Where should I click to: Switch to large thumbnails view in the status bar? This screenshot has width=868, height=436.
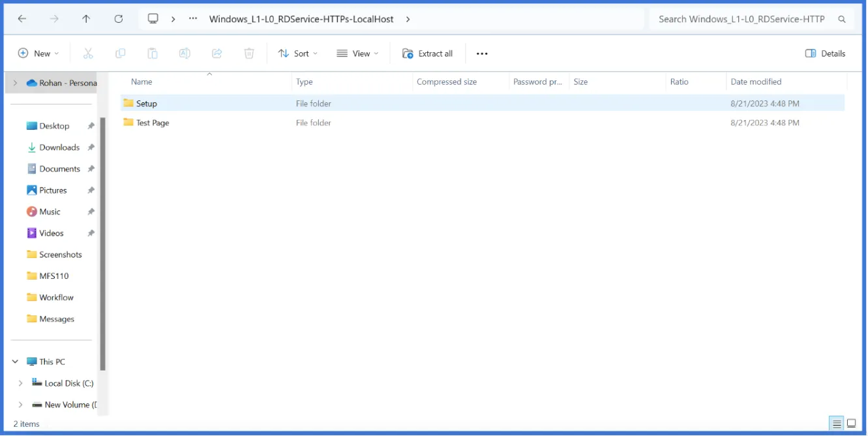coord(851,424)
